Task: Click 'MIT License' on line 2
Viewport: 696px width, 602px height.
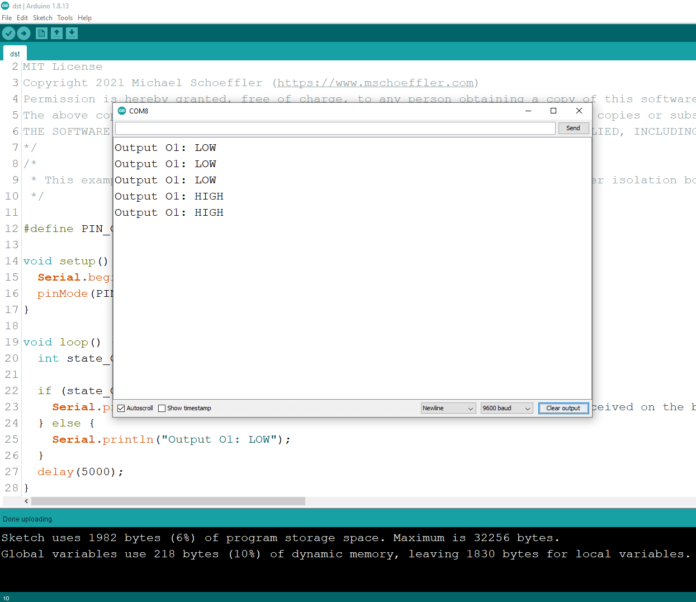Action: tap(63, 67)
